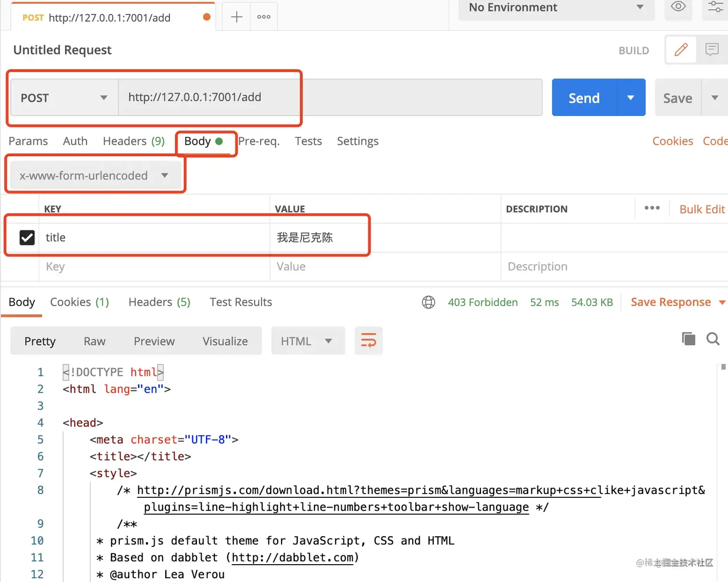The height and width of the screenshot is (582, 728).
Task: Open the column options three dots near Bulk Edit
Action: (652, 208)
